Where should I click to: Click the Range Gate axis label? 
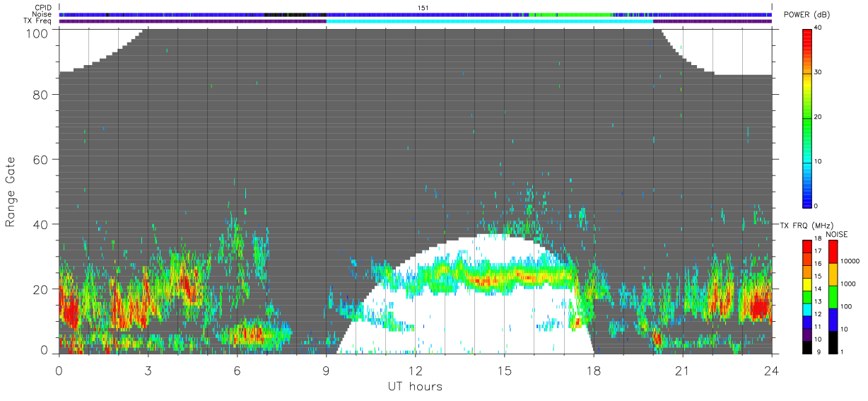pyautogui.click(x=11, y=192)
